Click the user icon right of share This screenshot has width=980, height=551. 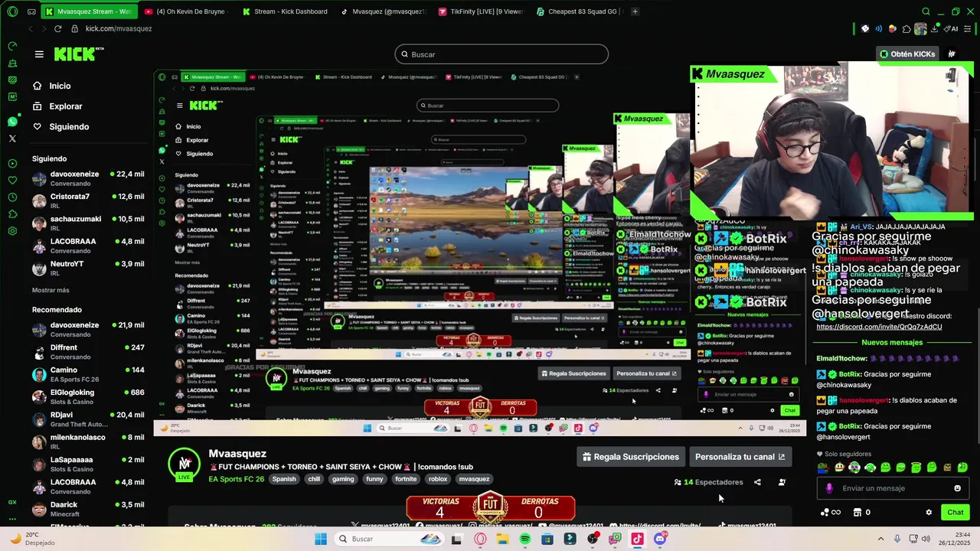(782, 482)
